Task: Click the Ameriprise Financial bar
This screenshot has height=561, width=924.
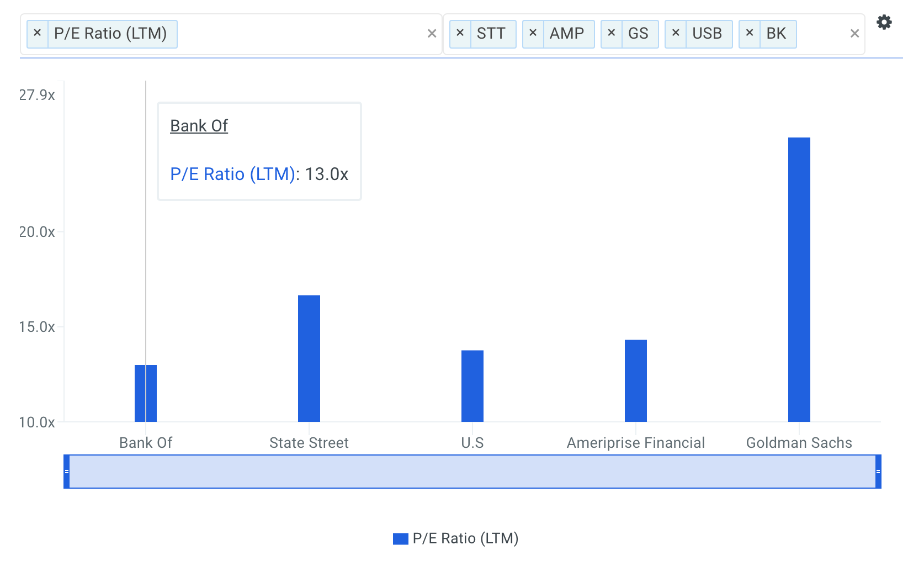Action: 636,380
